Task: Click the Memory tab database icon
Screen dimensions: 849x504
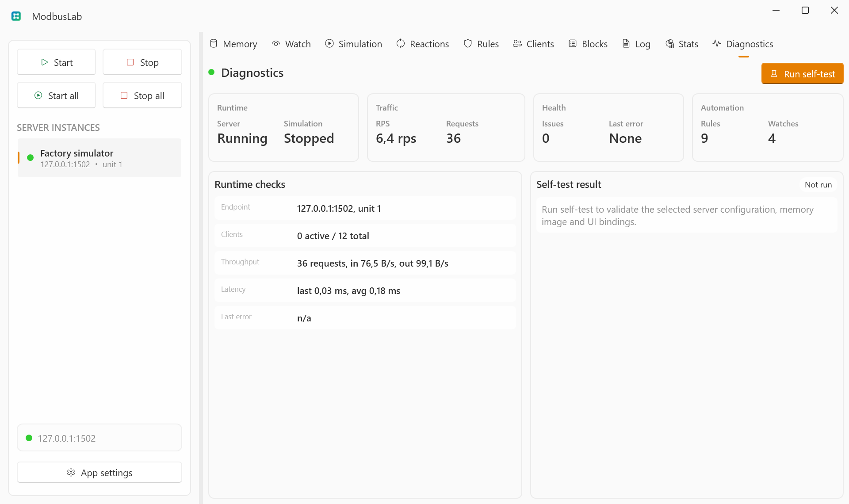Action: coord(214,44)
